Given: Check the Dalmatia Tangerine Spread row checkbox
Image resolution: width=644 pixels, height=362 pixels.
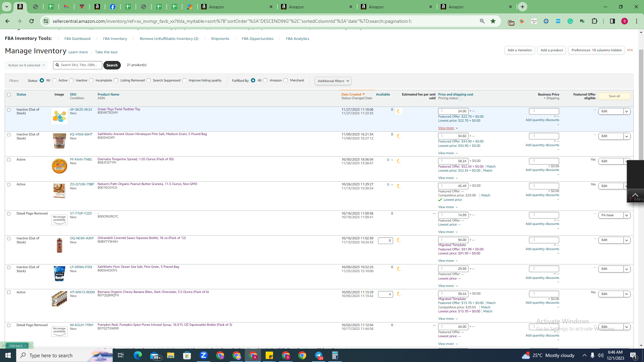Looking at the screenshot, I should pyautogui.click(x=9, y=160).
